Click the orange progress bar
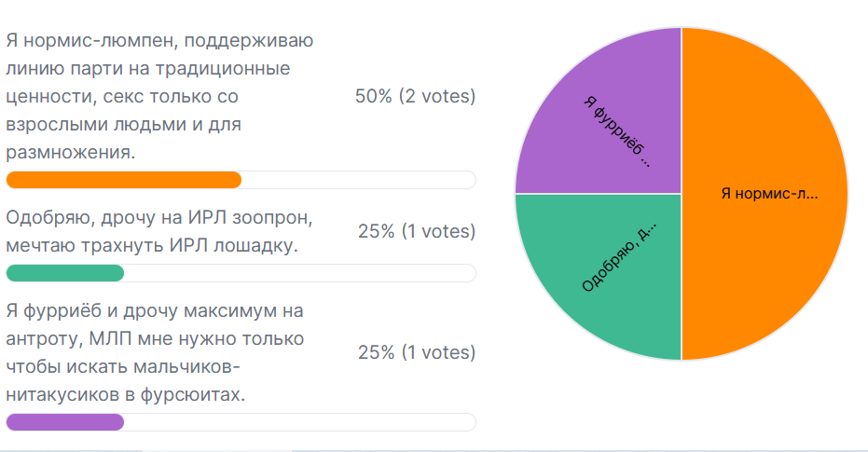The height and width of the screenshot is (452, 868). [123, 180]
